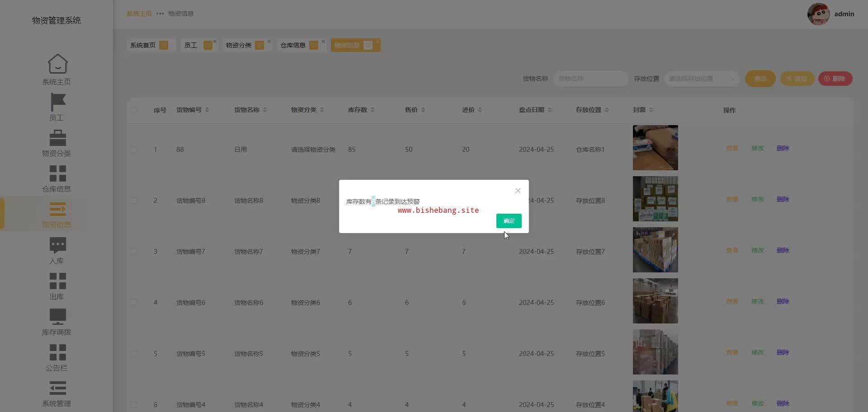The height and width of the screenshot is (412, 868).
Task: Open 公告栏 grid icon in sidebar
Action: point(57,352)
